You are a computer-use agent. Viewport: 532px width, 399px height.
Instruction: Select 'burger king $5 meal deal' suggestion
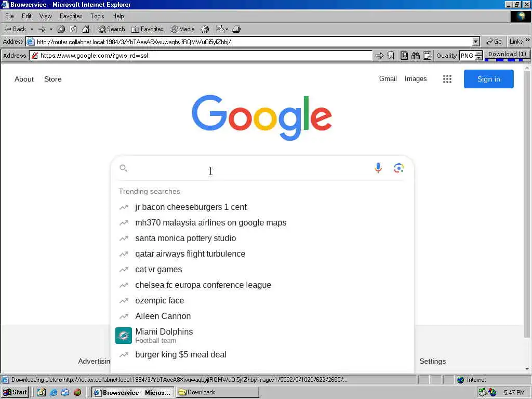[262, 354]
